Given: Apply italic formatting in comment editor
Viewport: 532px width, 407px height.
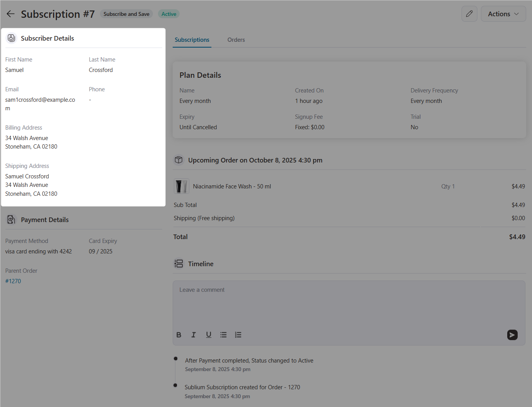Looking at the screenshot, I should 193,335.
